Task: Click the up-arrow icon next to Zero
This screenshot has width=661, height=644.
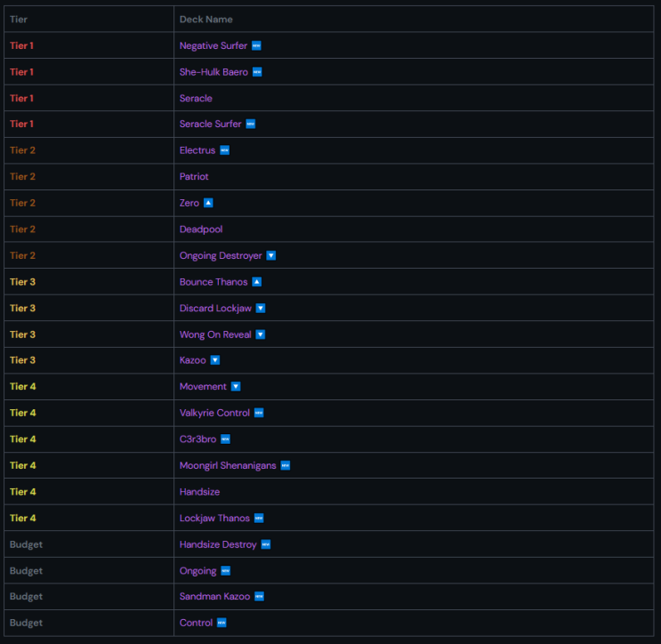Action: tap(208, 203)
